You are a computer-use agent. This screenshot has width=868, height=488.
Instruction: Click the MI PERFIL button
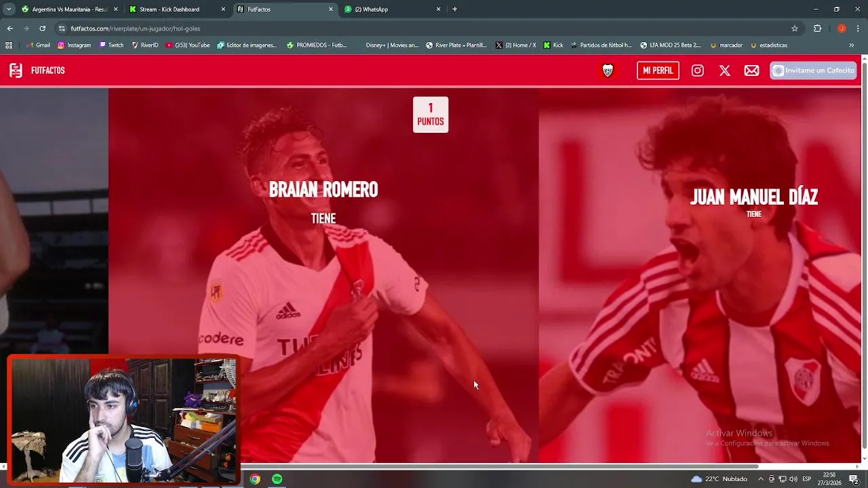point(658,70)
